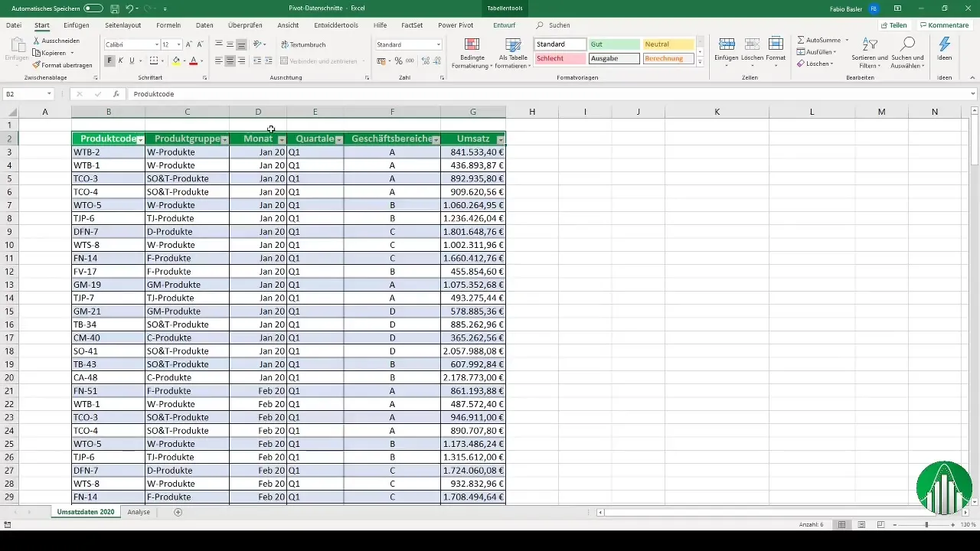The image size is (980, 551).
Task: Open filter dropdown on Produktcode column
Action: tap(140, 140)
